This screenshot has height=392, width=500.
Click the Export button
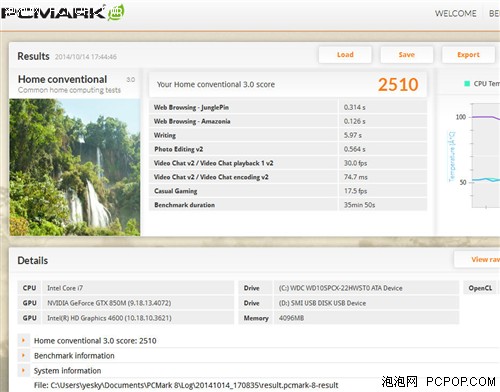point(468,55)
